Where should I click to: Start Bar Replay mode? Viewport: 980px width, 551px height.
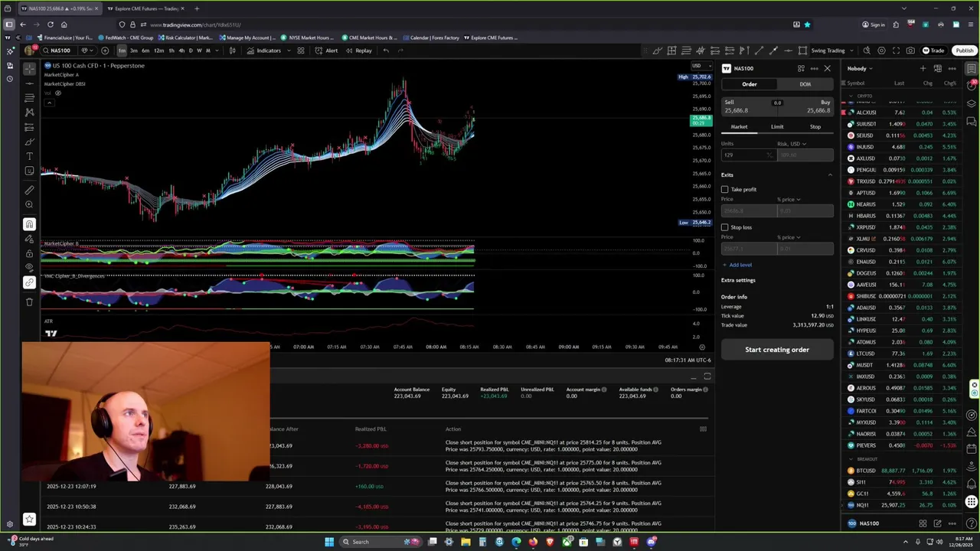(x=358, y=51)
